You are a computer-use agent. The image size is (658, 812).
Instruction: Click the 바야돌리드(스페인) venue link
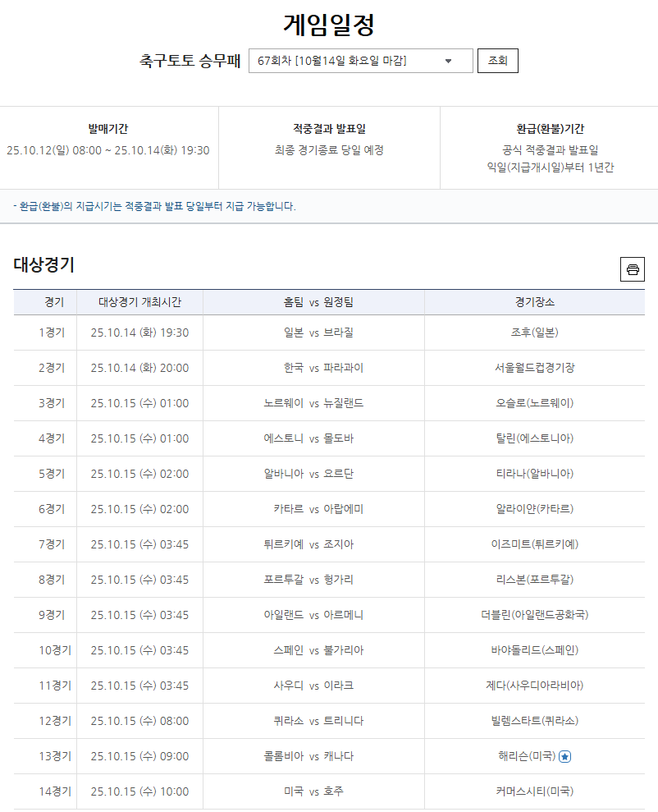(x=533, y=650)
